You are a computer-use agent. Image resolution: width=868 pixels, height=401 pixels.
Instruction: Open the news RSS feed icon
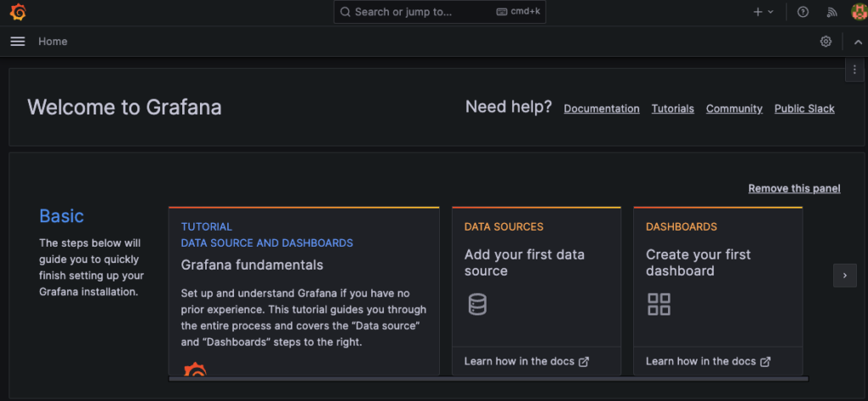tap(832, 12)
